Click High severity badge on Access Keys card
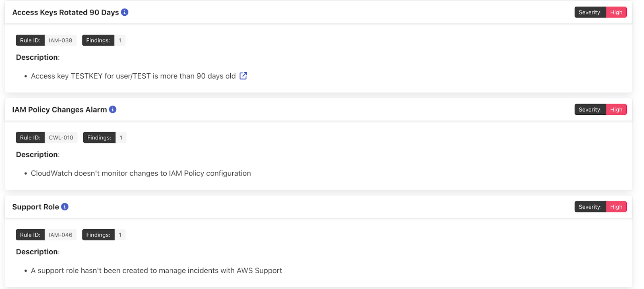Image resolution: width=644 pixels, height=289 pixels. pos(616,12)
